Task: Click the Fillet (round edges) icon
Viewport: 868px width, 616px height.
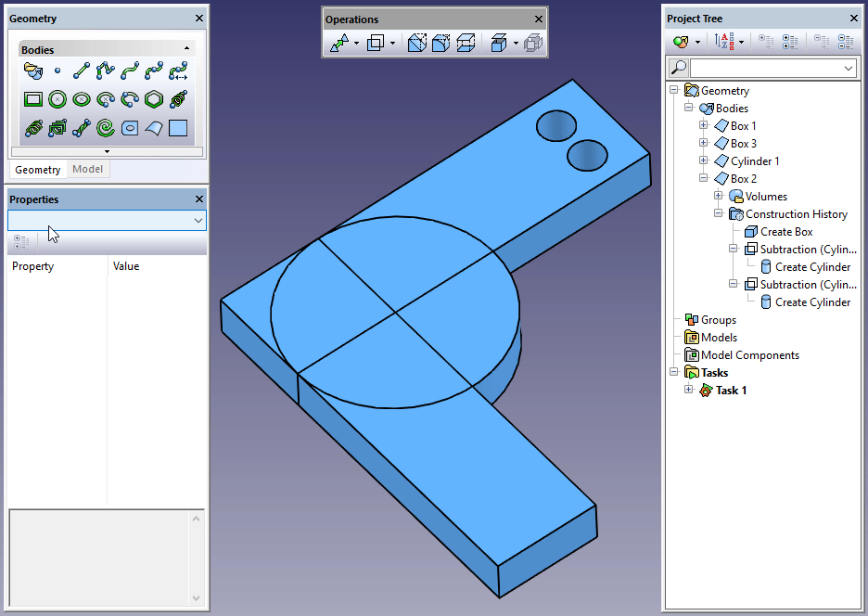Action: pyautogui.click(x=441, y=43)
